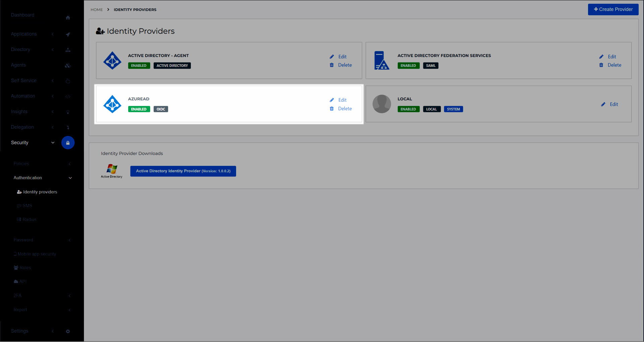Click the Settings gear icon
The image size is (644, 342).
[68, 331]
